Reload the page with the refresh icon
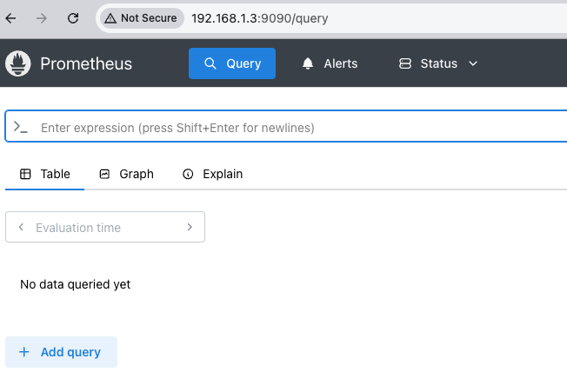This screenshot has height=392, width=567. pyautogui.click(x=73, y=17)
